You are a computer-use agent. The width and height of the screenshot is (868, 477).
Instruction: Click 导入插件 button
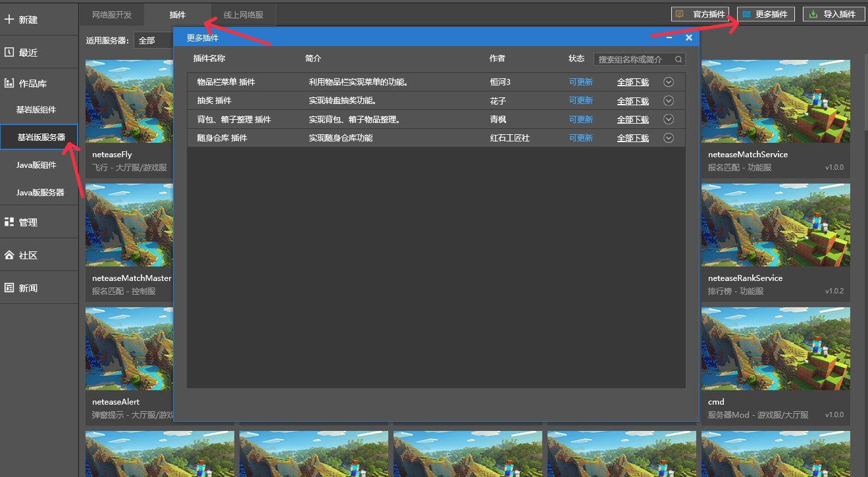(x=834, y=14)
